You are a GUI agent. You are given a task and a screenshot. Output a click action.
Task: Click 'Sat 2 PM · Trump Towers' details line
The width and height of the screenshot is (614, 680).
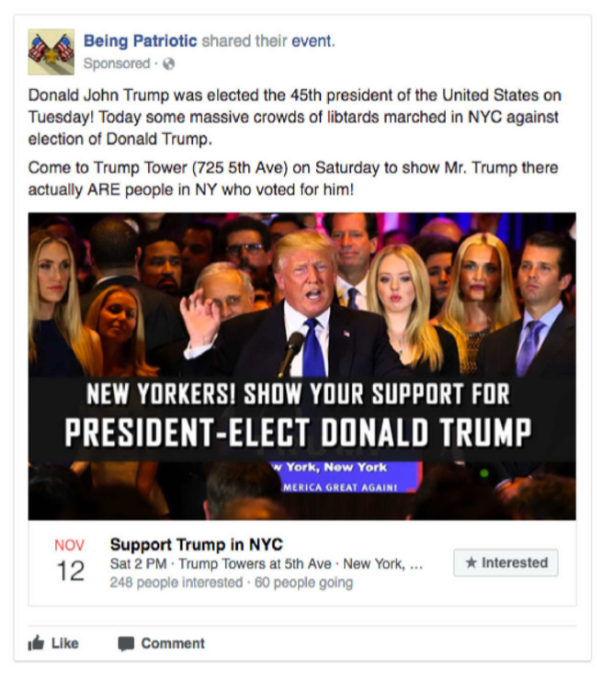(x=266, y=564)
